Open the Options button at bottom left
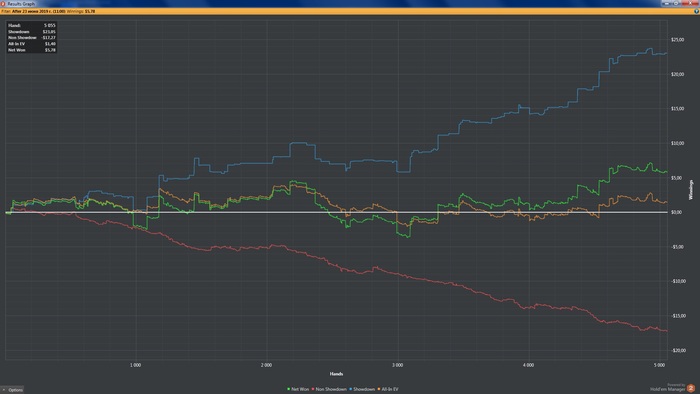Screen dimensions: 700x394 tap(12, 390)
